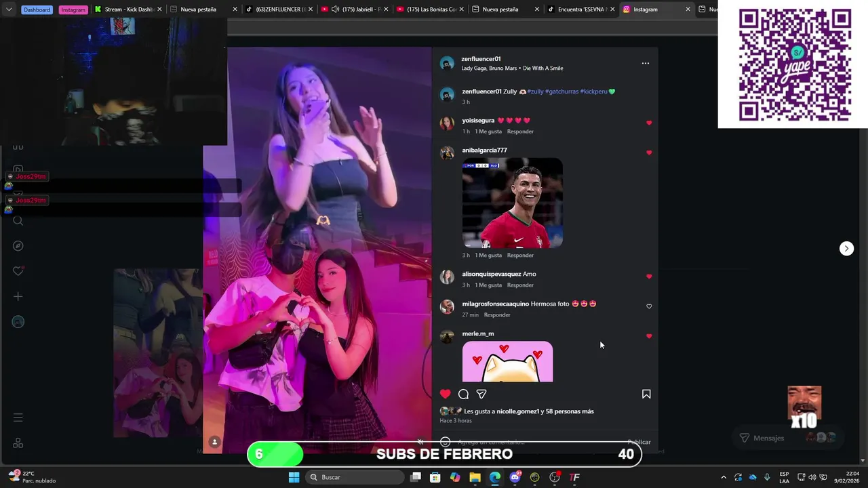The height and width of the screenshot is (488, 868).
Task: Expand the browser tab list chevron
Action: tap(9, 9)
